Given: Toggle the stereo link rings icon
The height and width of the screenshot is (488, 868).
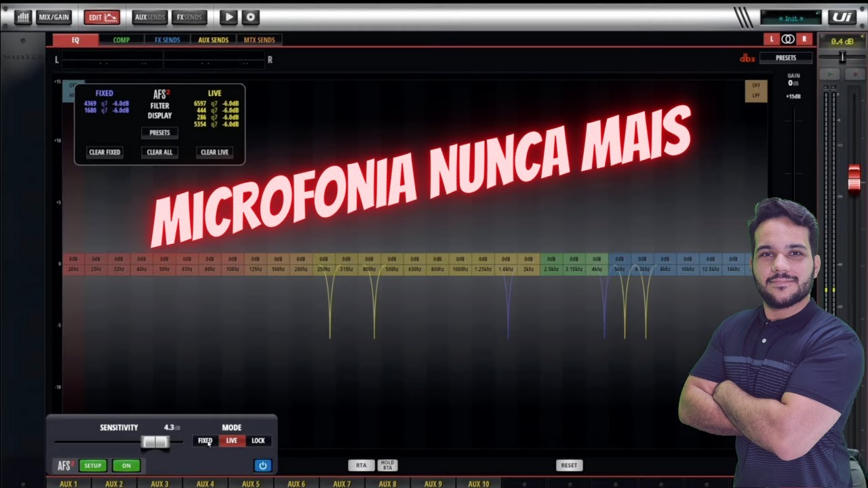Looking at the screenshot, I should pos(787,39).
